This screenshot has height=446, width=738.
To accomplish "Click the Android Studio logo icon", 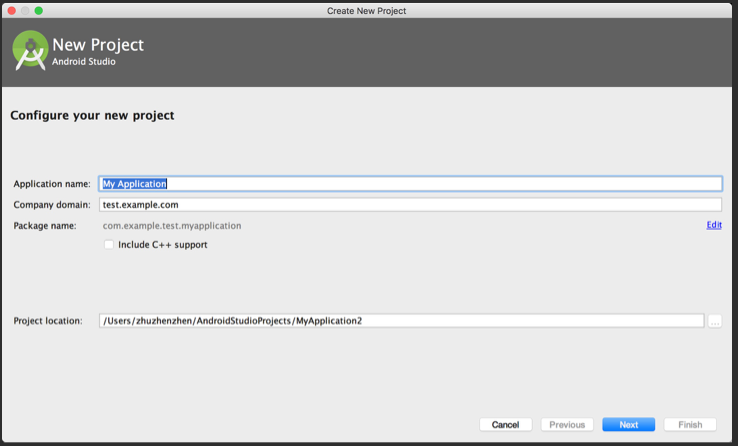I will click(x=30, y=50).
